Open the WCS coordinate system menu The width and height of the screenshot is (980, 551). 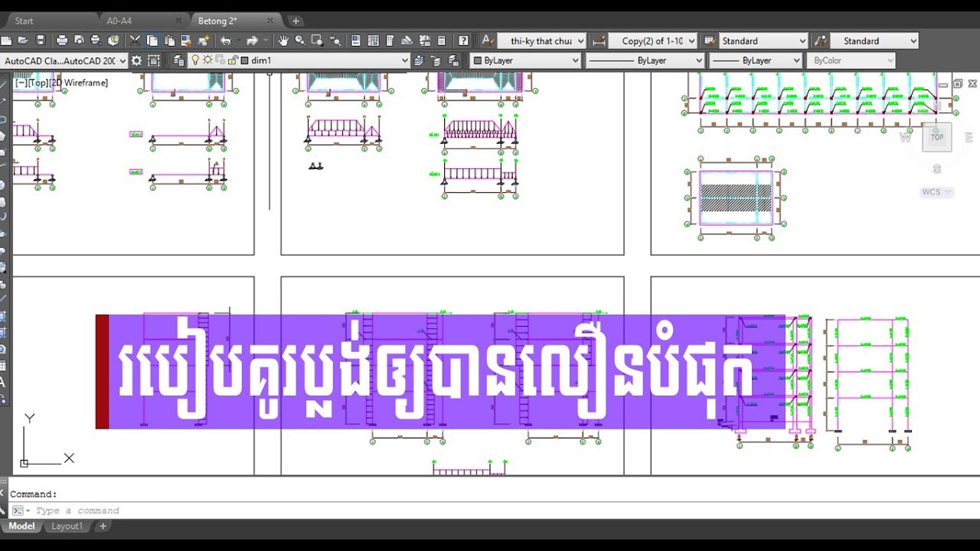click(936, 192)
